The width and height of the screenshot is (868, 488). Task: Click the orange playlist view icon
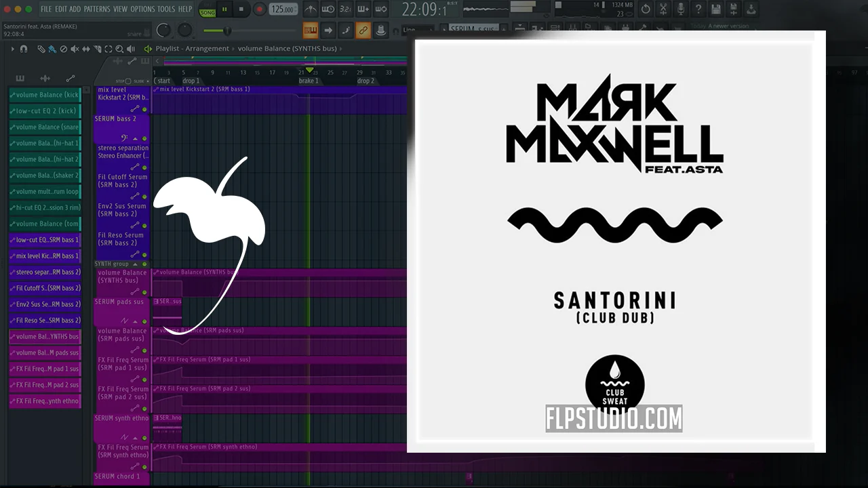[x=311, y=30]
